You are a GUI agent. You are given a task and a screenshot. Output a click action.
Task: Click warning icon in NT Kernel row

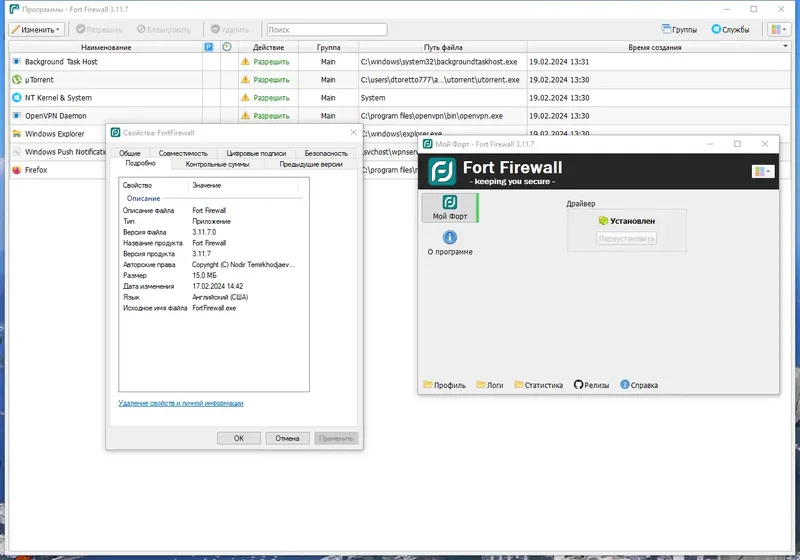(x=245, y=97)
